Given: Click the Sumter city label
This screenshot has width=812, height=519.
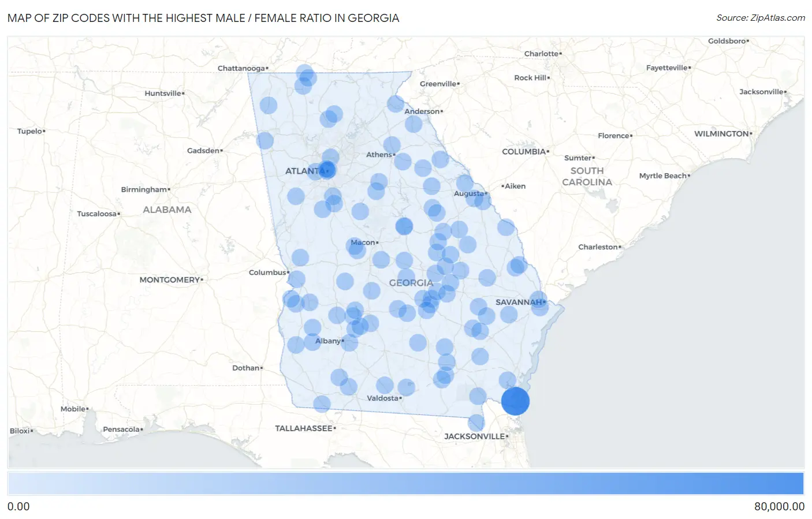Looking at the screenshot, I should click(578, 158).
